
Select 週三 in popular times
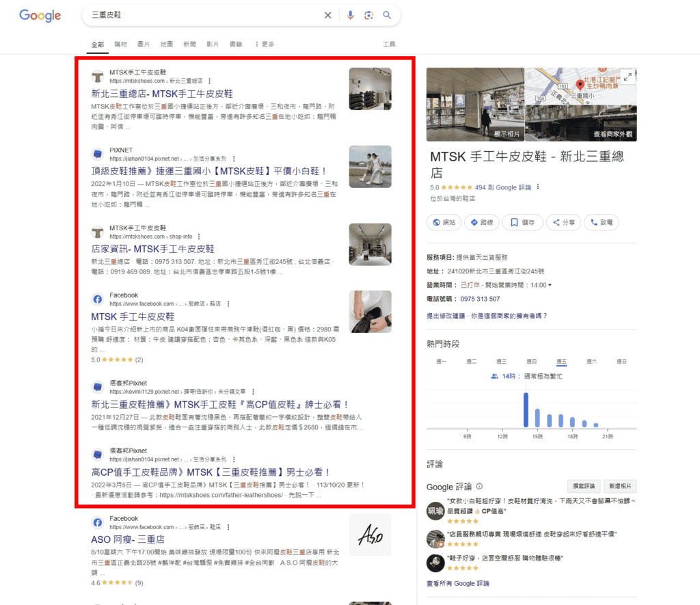[x=501, y=362]
